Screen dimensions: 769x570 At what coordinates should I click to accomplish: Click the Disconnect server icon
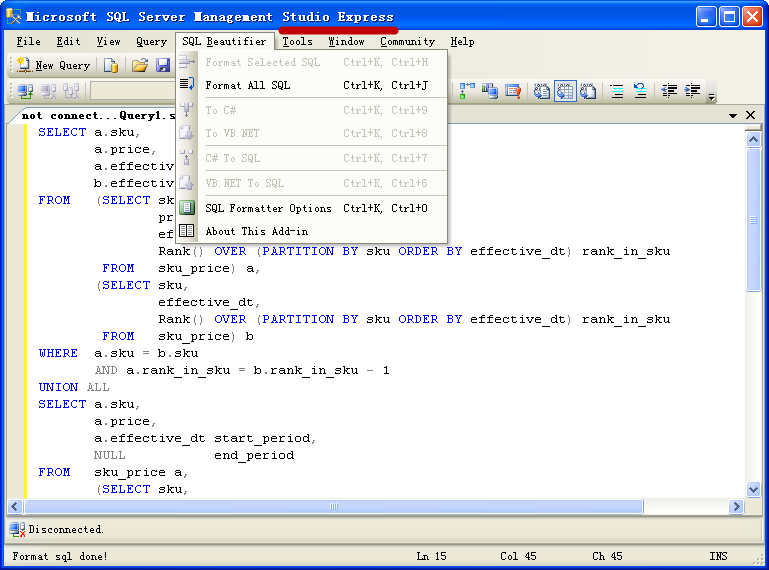pos(48,91)
